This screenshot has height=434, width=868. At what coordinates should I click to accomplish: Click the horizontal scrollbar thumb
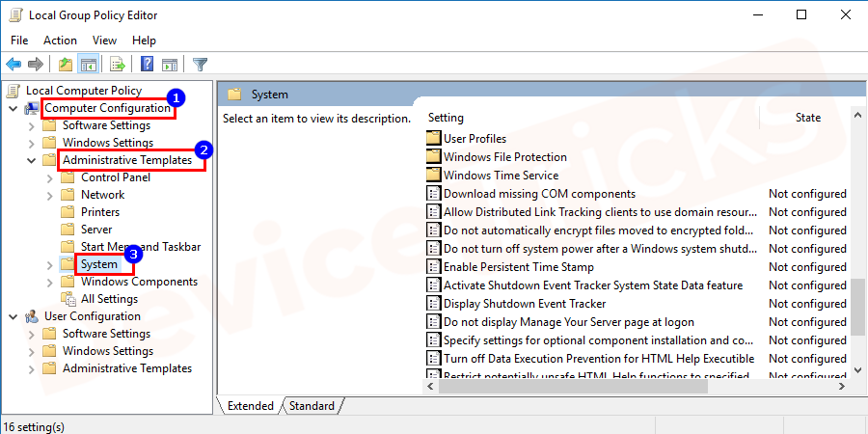click(574, 387)
